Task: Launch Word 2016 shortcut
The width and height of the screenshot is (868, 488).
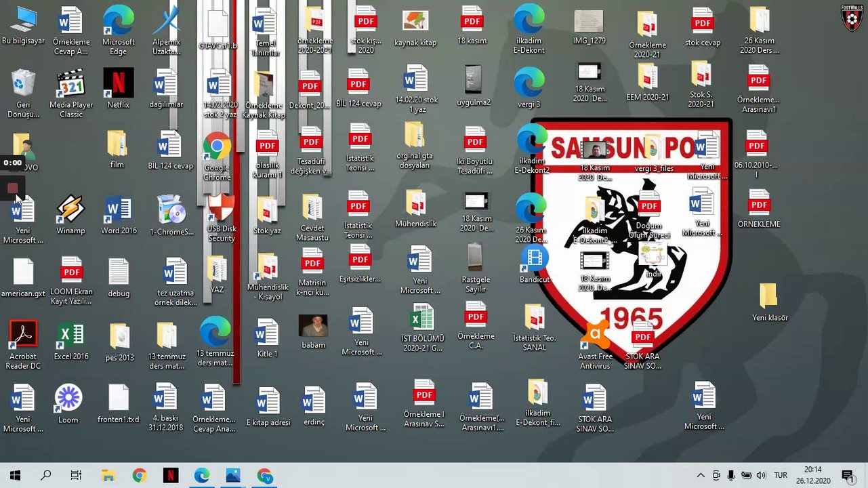Action: pyautogui.click(x=119, y=215)
